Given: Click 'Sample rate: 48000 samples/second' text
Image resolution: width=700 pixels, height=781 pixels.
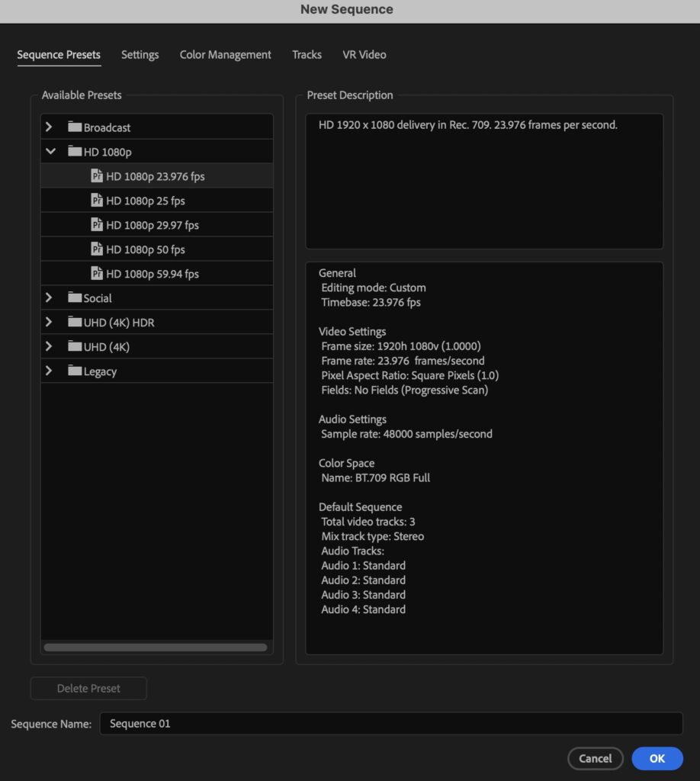Looking at the screenshot, I should click(x=406, y=434).
